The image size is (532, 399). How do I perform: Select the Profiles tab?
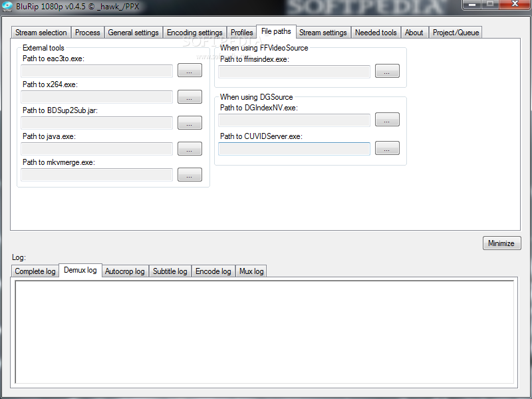(x=241, y=33)
